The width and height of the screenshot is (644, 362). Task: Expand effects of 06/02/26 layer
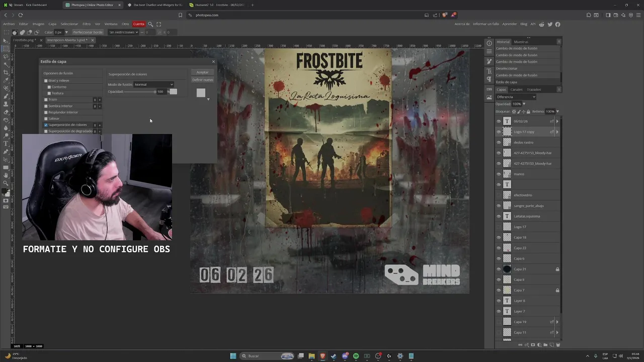click(x=557, y=121)
